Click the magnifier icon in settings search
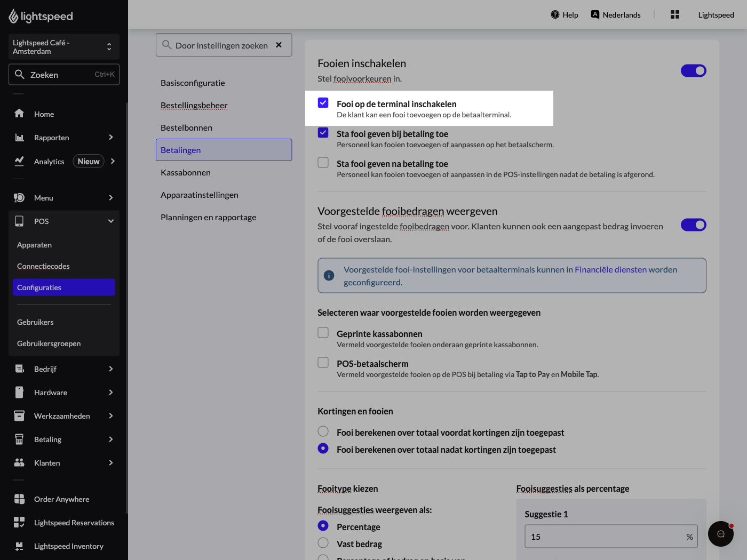Screen dimensions: 747x560 [x=167, y=45]
